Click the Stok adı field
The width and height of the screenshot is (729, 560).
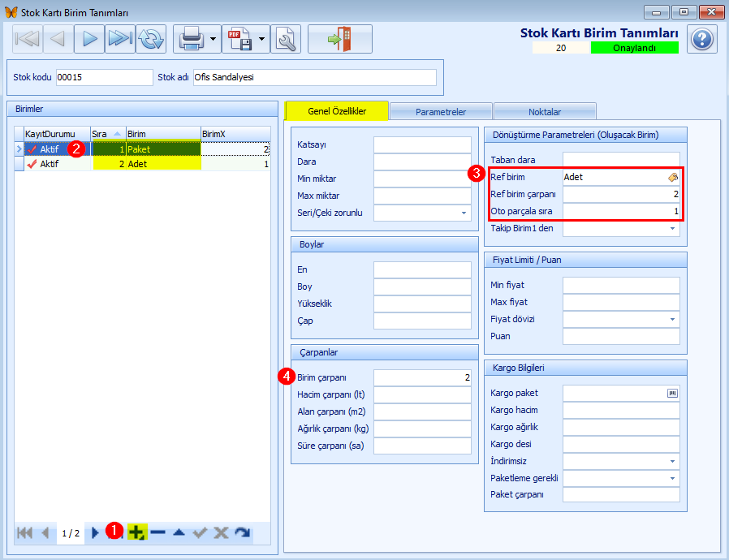tap(315, 77)
